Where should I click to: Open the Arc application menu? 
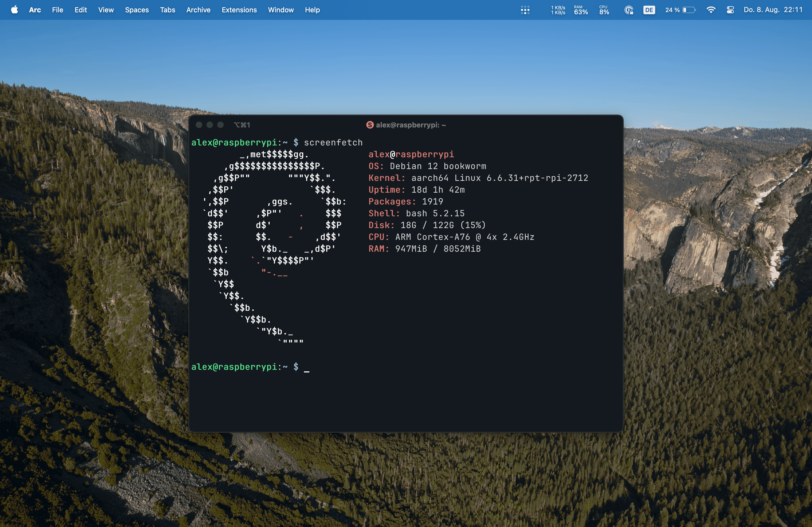coord(35,10)
